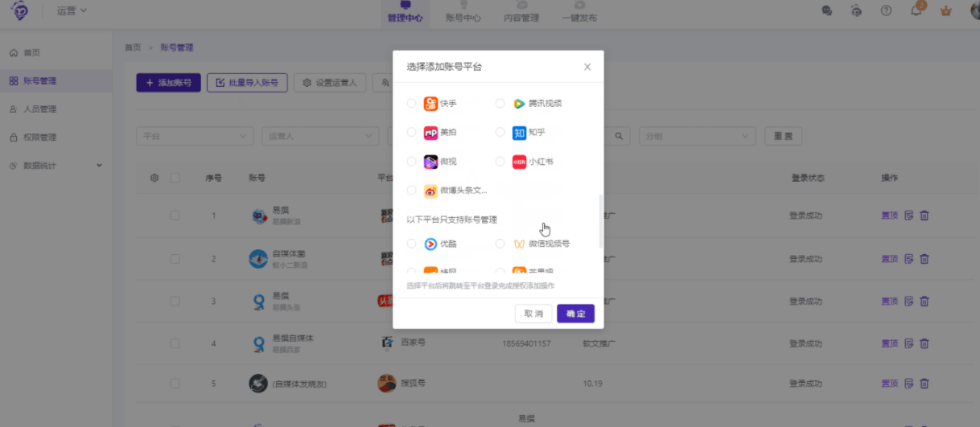Open the 平台 filter dropdown
The height and width of the screenshot is (427, 980).
195,136
